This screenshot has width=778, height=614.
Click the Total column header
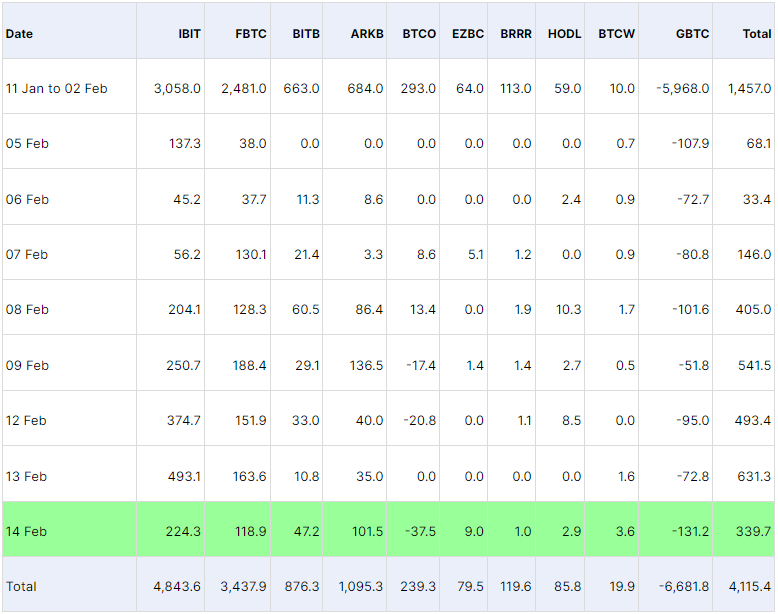757,34
